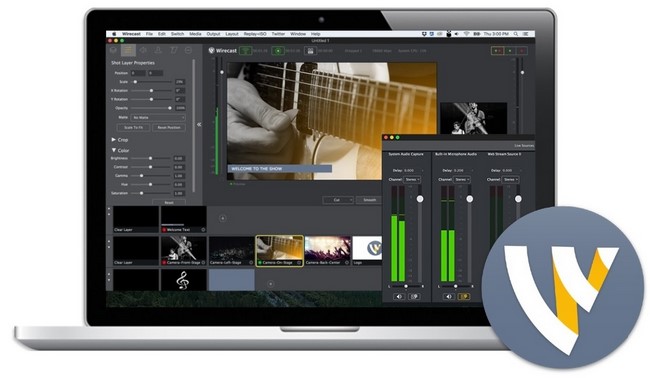Open Welcome Text shot settings gear
The image size is (650, 378).
203,230
